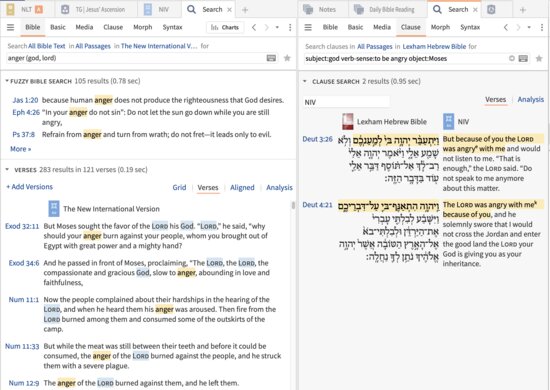Close the left Search tab
Image resolution: width=550 pixels, height=390 pixels.
point(229,10)
